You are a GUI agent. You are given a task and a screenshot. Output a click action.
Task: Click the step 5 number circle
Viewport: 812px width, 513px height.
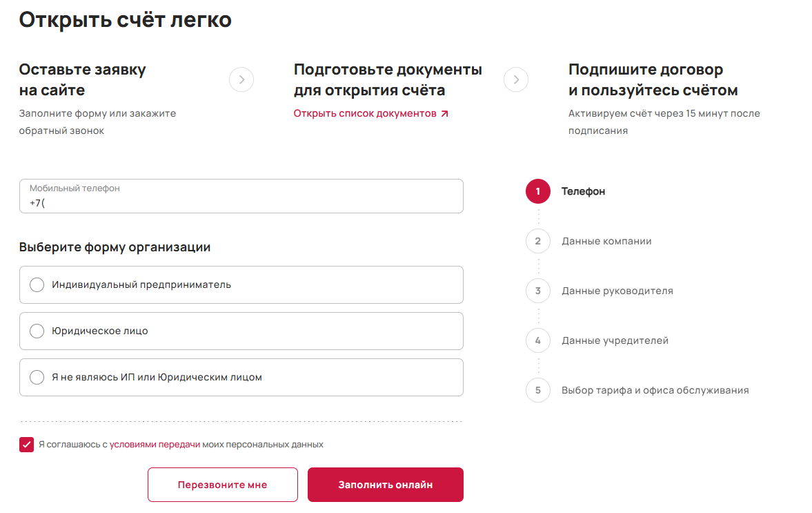point(538,390)
